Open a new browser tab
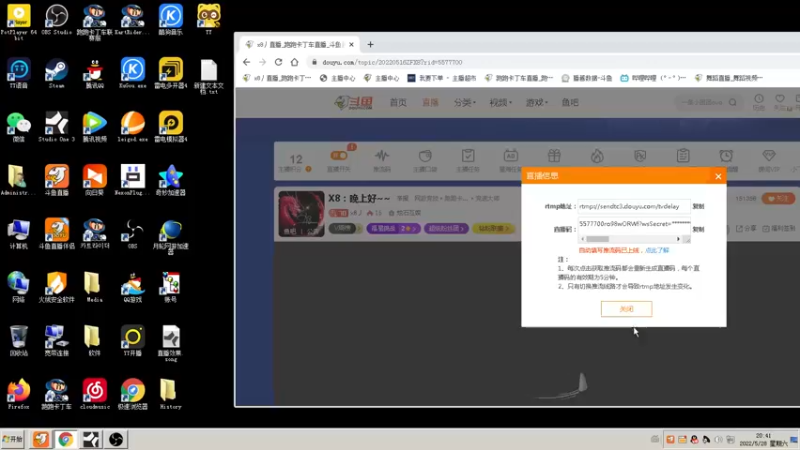 point(370,44)
